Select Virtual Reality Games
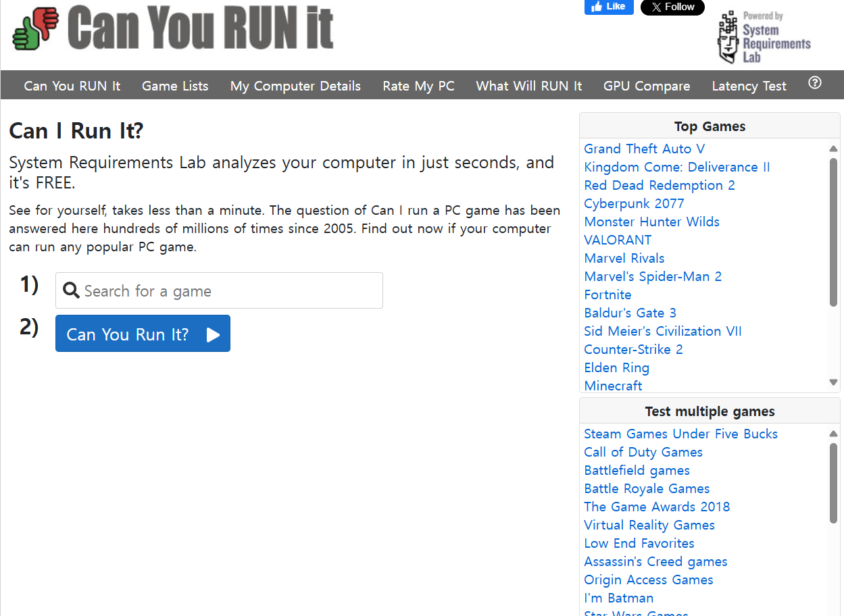The image size is (844, 616). coord(649,525)
